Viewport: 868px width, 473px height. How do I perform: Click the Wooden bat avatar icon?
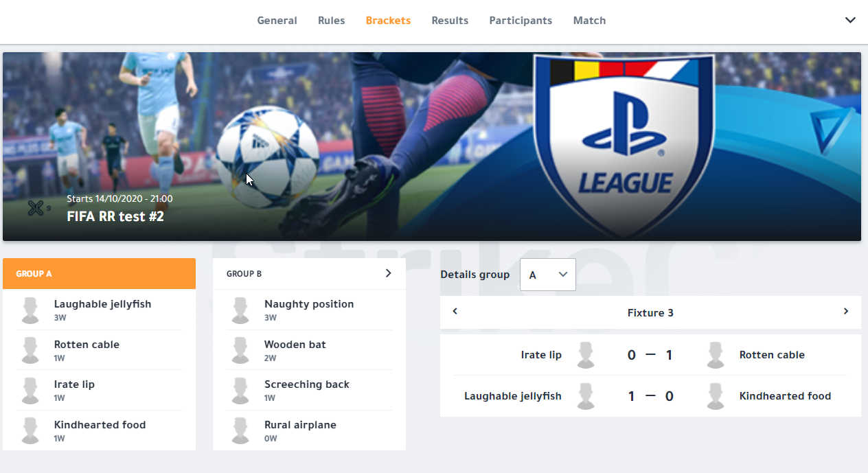[240, 350]
